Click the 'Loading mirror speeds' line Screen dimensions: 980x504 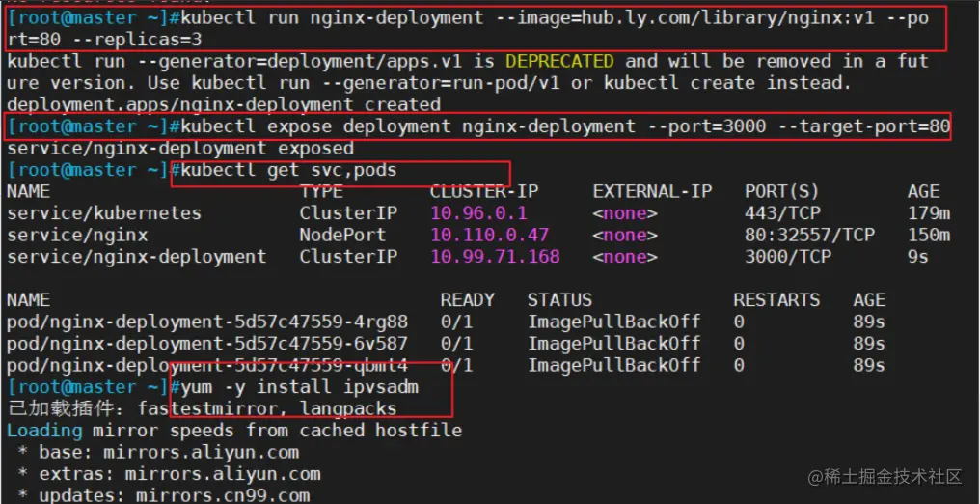pyautogui.click(x=234, y=431)
